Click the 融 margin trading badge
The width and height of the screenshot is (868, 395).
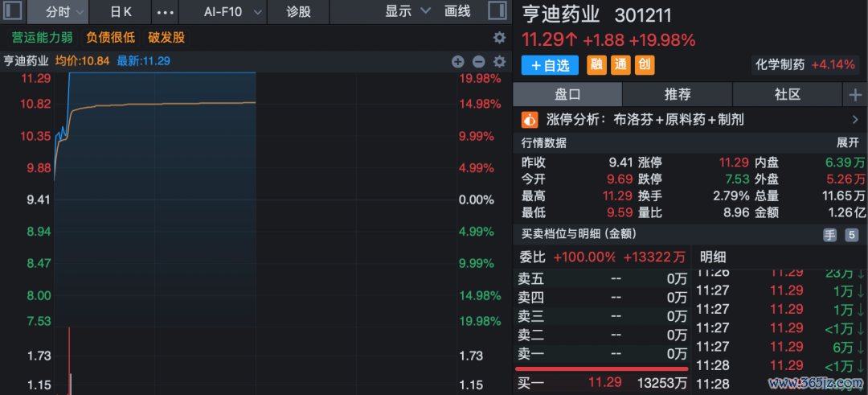(x=596, y=65)
